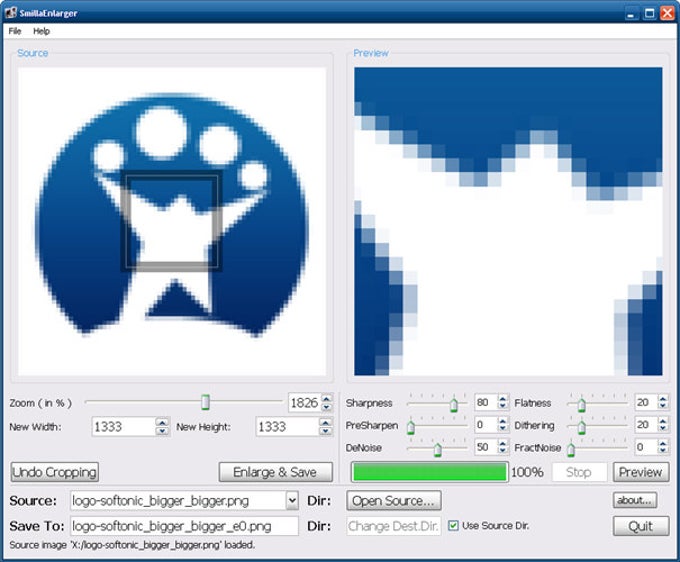This screenshot has width=680, height=562.
Task: Increase DeNoise with up arrow
Action: (x=503, y=443)
